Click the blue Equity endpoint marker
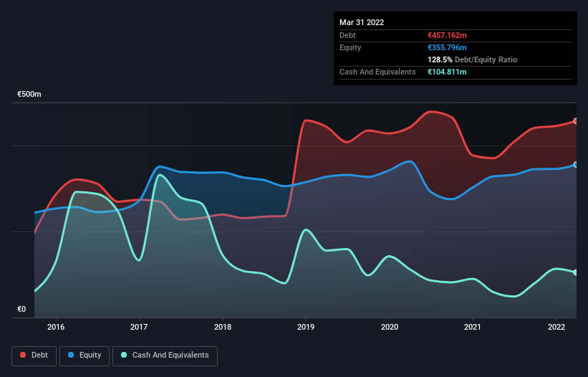 [576, 165]
